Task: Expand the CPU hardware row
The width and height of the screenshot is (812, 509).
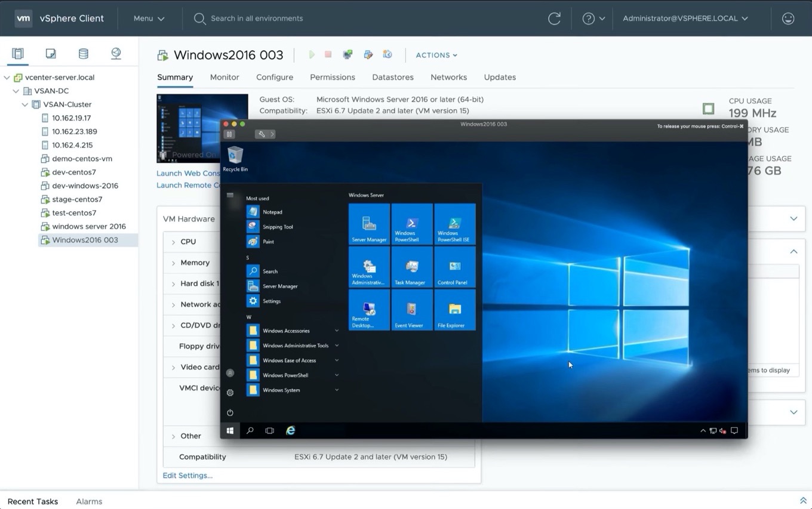Action: [173, 242]
